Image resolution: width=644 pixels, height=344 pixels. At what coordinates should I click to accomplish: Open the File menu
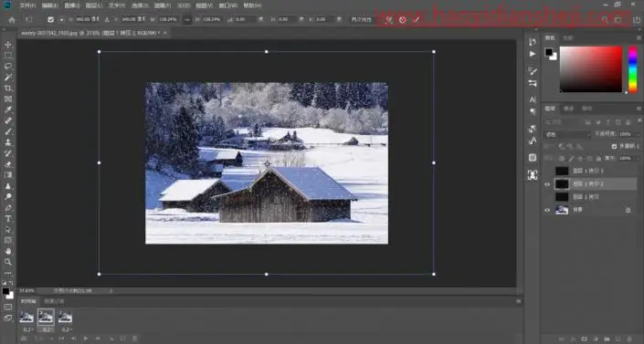27,5
